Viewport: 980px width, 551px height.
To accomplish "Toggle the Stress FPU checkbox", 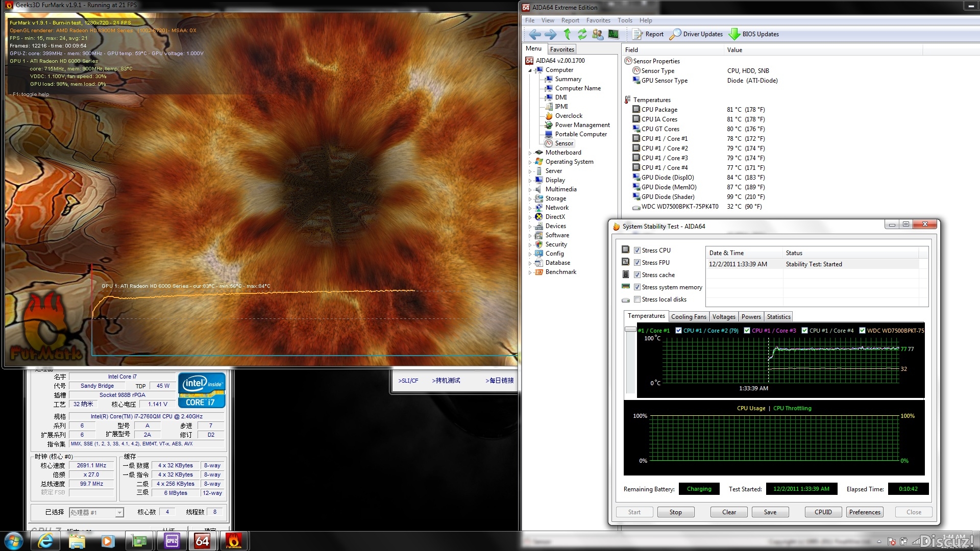I will tap(637, 263).
